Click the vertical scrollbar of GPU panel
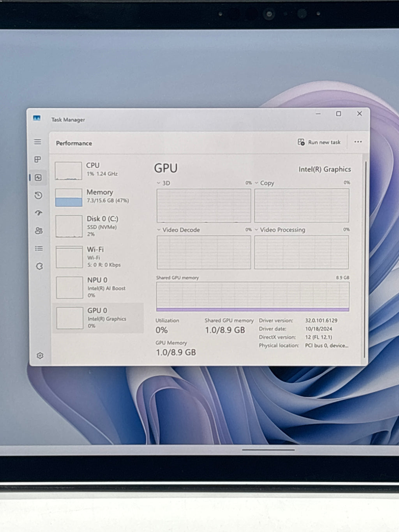This screenshot has width=399, height=532. click(365, 259)
